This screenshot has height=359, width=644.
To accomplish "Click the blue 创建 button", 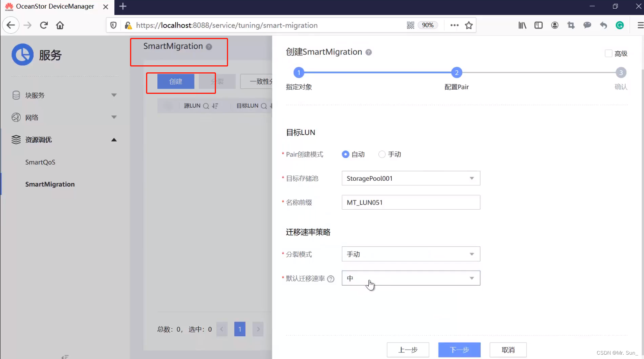I will [176, 81].
